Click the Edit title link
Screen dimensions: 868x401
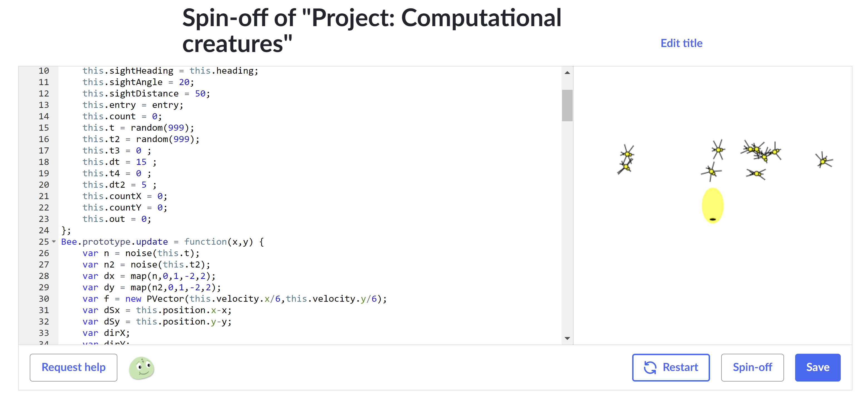coord(681,43)
